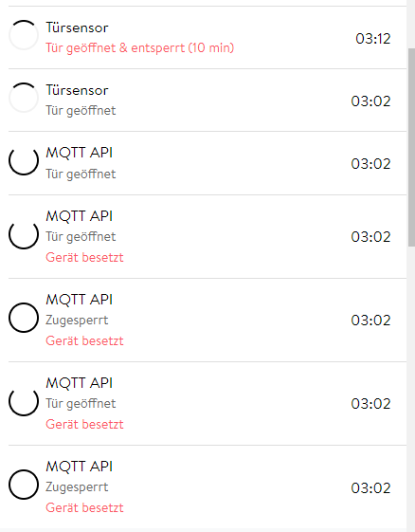The image size is (415, 532).
Task: Click the faded ring icon beside the 03:12 Türsensor entry
Action: 24,35
